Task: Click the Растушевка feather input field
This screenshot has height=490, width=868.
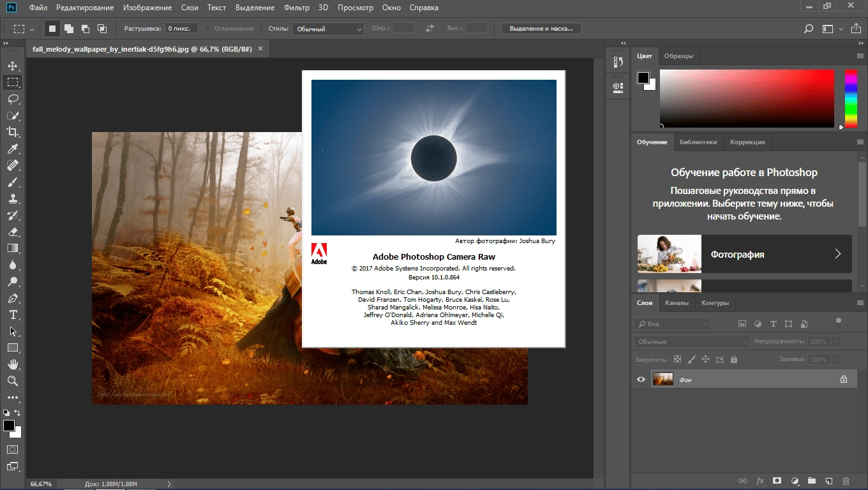Action: (182, 29)
